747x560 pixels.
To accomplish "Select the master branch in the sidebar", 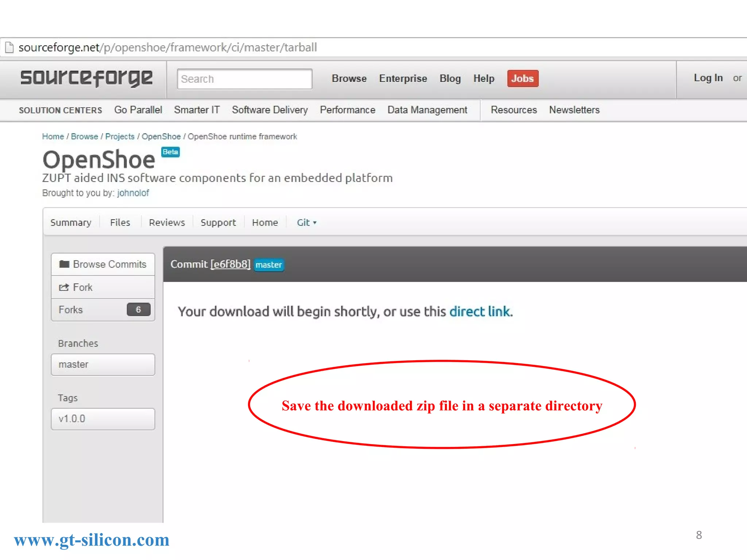I will [103, 365].
